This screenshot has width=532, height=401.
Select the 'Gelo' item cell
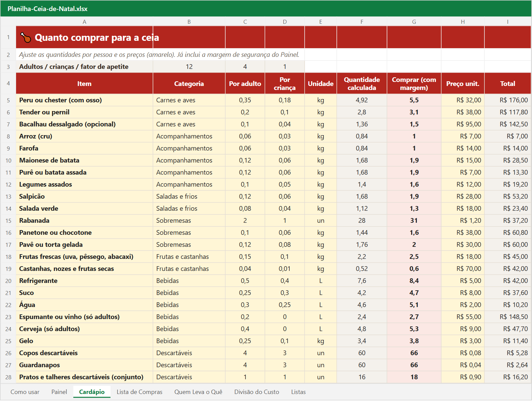pyautogui.click(x=84, y=341)
